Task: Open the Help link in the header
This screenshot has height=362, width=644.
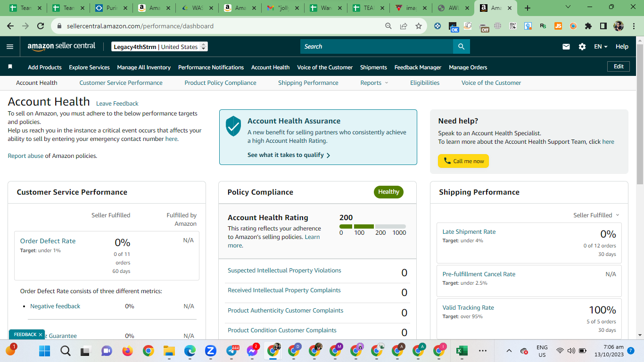Action: [622, 47]
